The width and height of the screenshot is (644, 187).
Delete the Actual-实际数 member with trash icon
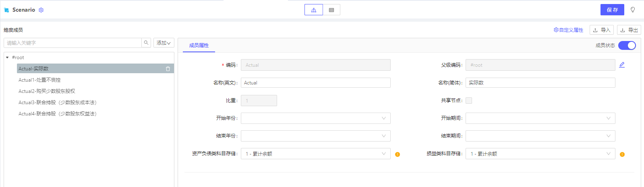pyautogui.click(x=168, y=69)
